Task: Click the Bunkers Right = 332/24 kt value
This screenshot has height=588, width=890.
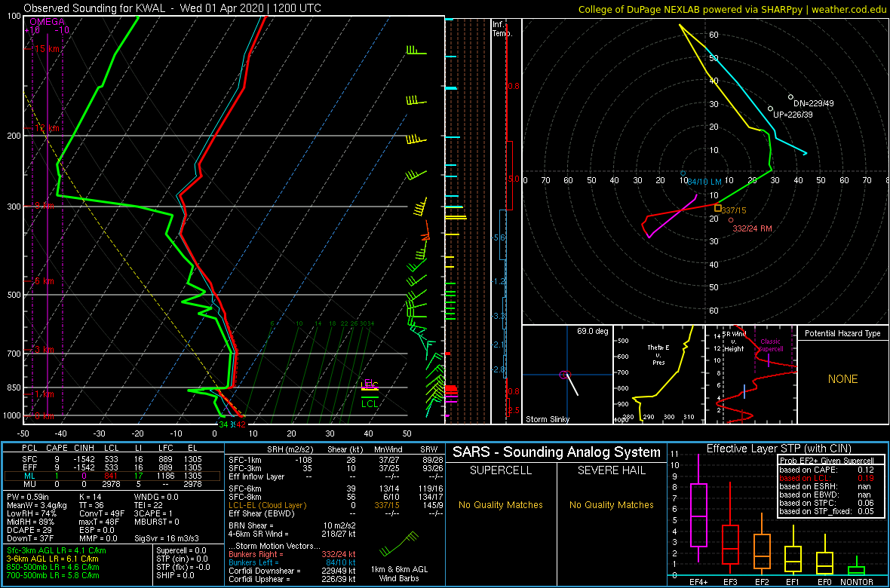Action: (337, 555)
